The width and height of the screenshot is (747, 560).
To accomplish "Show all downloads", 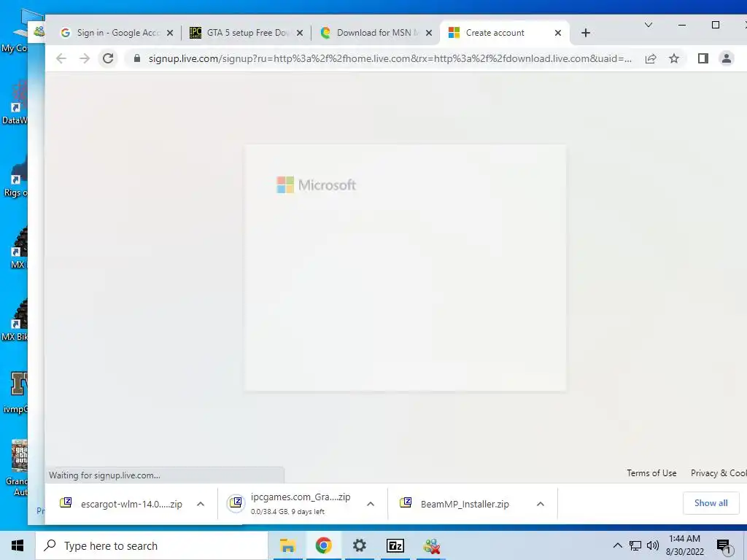I will [711, 503].
